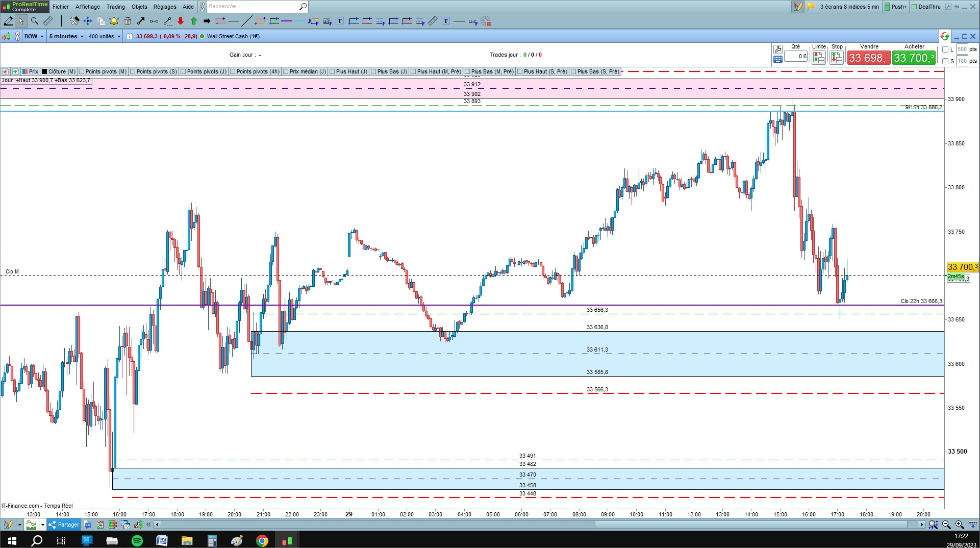Click the yellow flag icon
This screenshot has width=980, height=548.
coord(811,7)
